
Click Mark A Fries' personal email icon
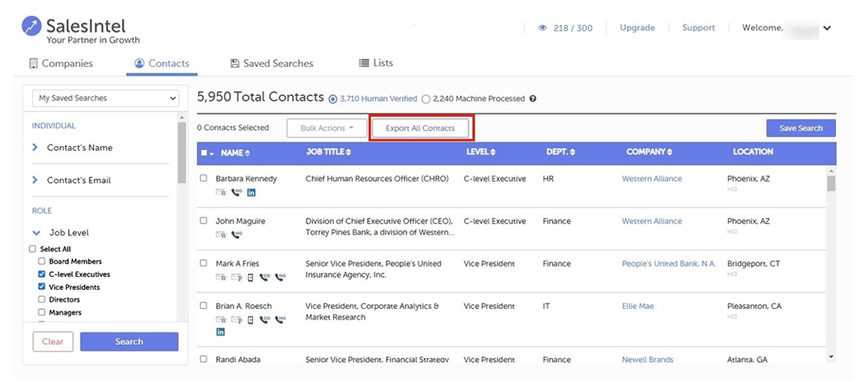[x=237, y=277]
